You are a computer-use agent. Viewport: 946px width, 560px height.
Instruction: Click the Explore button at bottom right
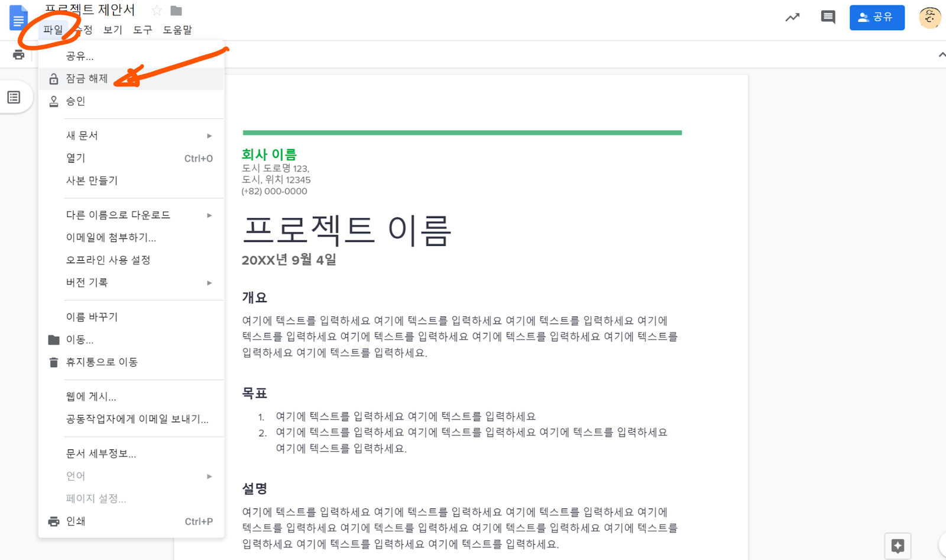(x=898, y=546)
